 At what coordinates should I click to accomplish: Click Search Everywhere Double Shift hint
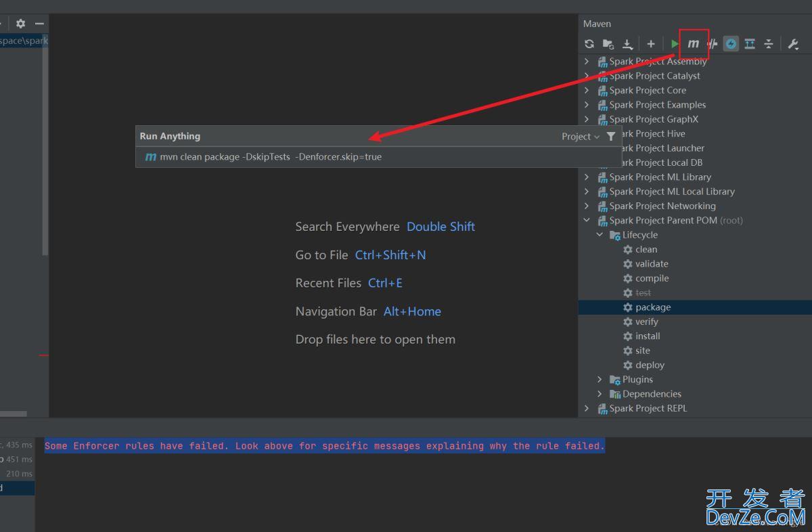coord(385,227)
